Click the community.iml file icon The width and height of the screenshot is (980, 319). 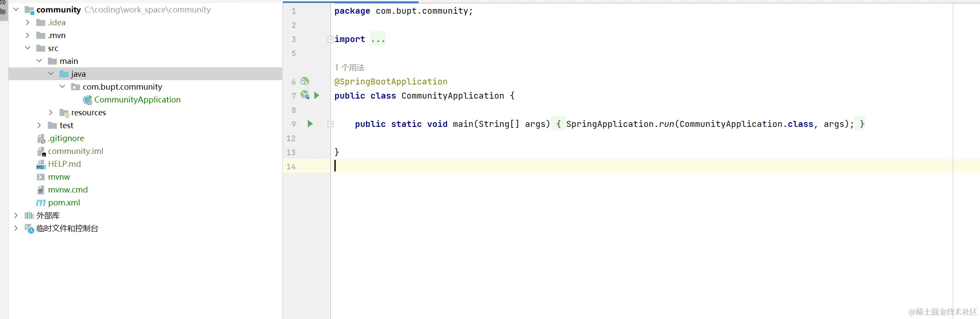41,151
